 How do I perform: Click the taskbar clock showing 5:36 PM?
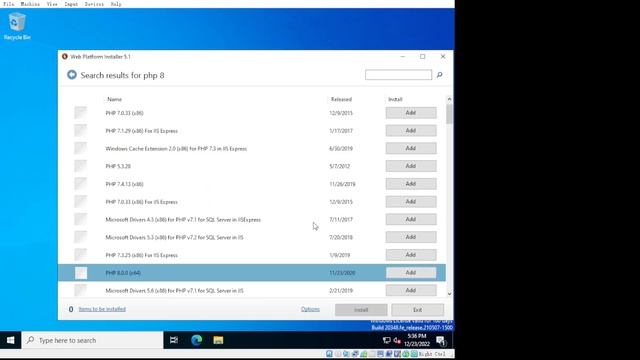pos(417,340)
